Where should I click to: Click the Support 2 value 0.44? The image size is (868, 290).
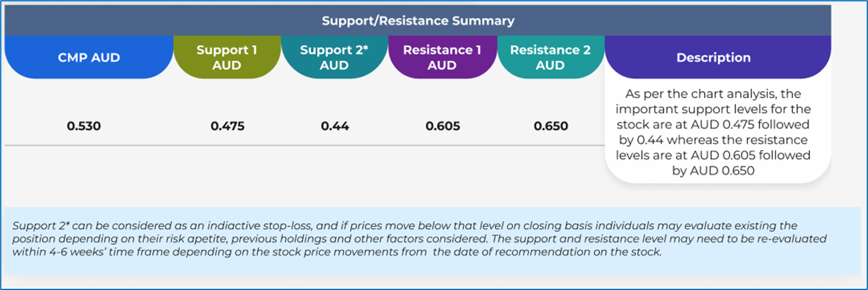click(x=334, y=127)
